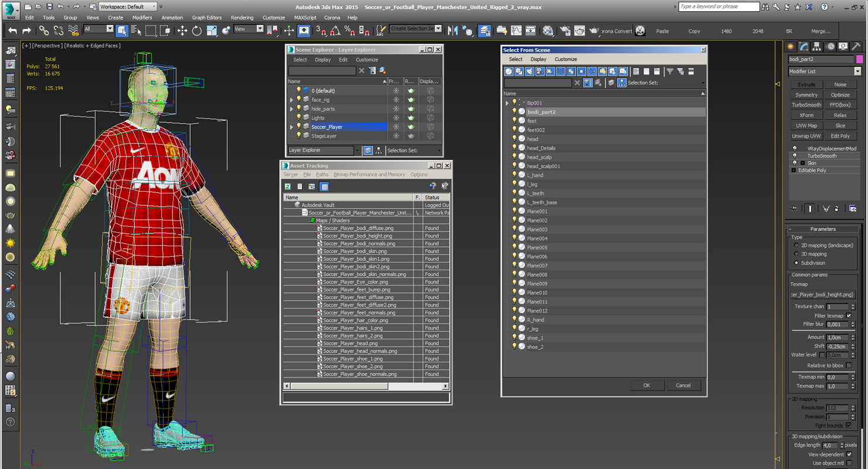Switch to the Create command panel tab
Image resolution: width=868 pixels, height=469 pixels.
click(791, 46)
